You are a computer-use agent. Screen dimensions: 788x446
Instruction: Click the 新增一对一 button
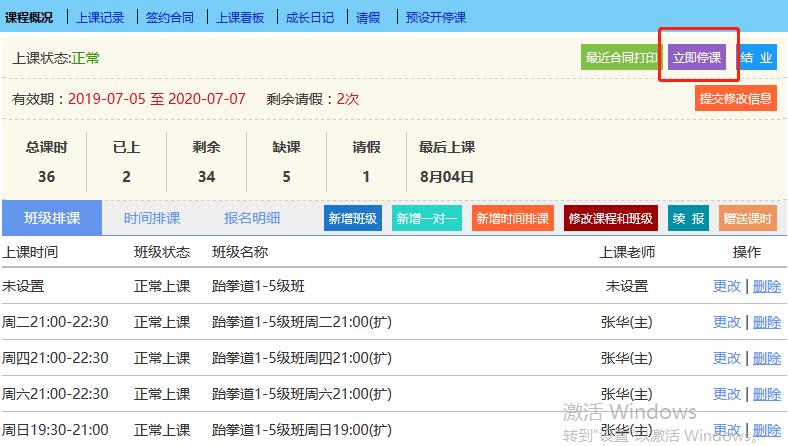[426, 218]
